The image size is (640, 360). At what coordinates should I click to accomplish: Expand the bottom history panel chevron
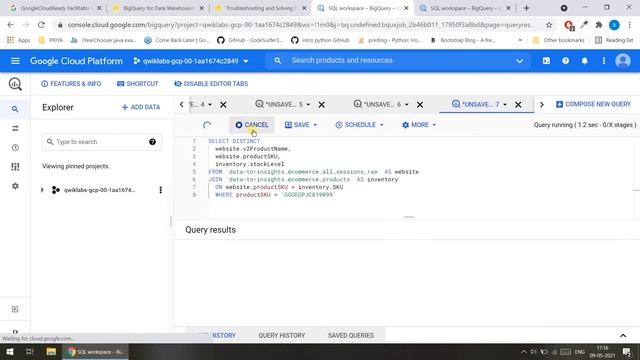click(x=623, y=336)
